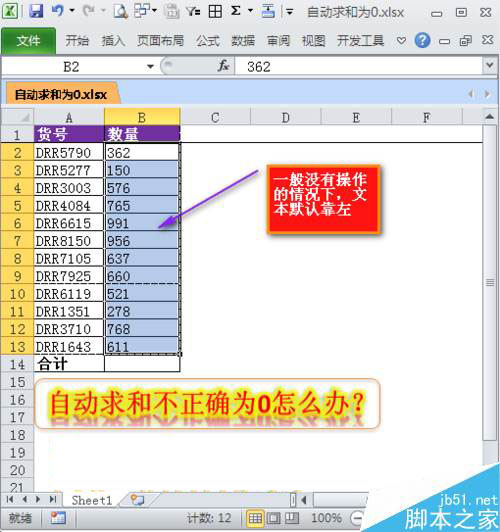Click the AutoSum sigma icon
The height and width of the screenshot is (532, 500).
click(x=235, y=11)
